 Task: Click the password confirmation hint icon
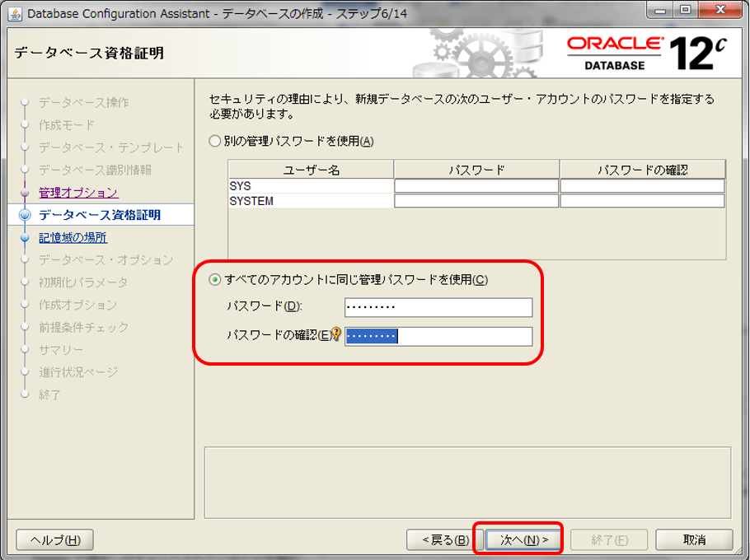pos(337,333)
